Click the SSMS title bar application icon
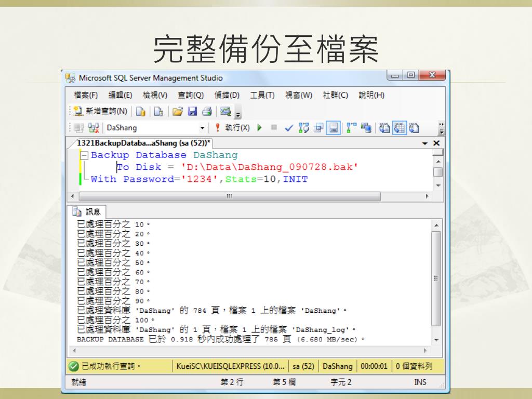The height and width of the screenshot is (399, 532). [x=70, y=78]
